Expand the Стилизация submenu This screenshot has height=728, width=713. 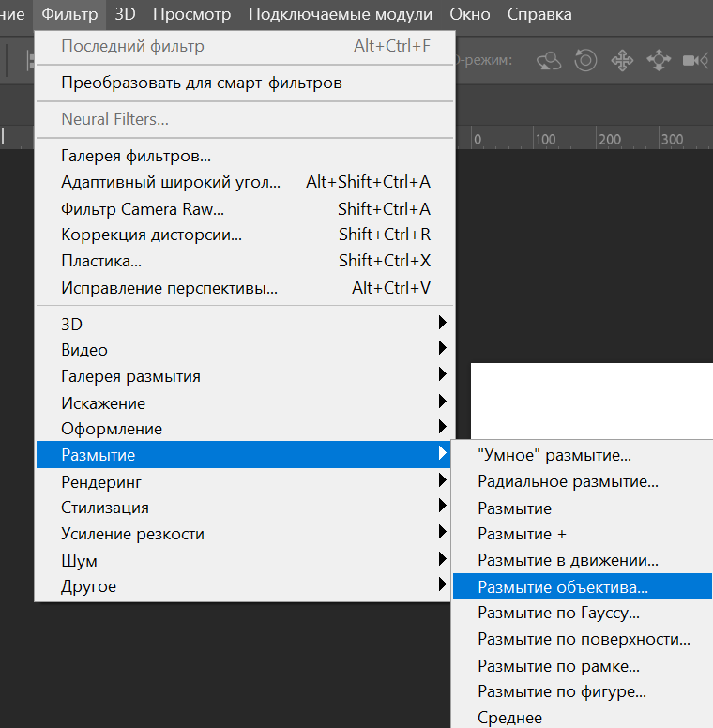point(245,508)
